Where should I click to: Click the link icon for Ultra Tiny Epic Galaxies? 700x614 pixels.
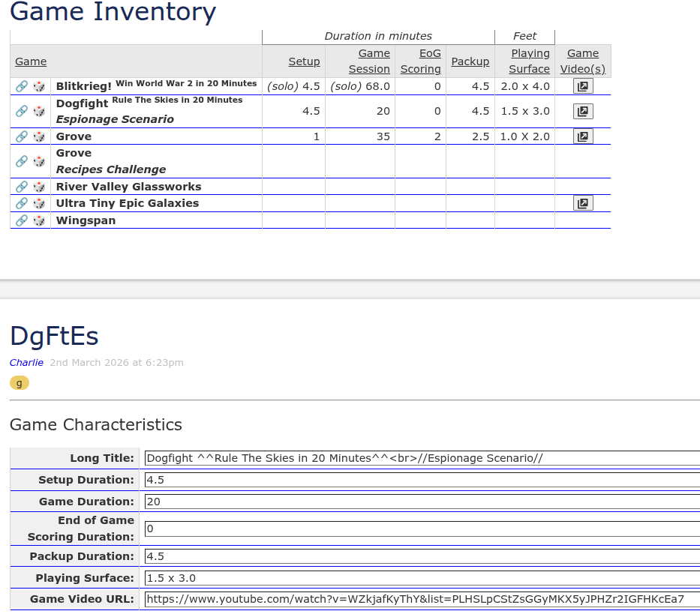click(21, 203)
